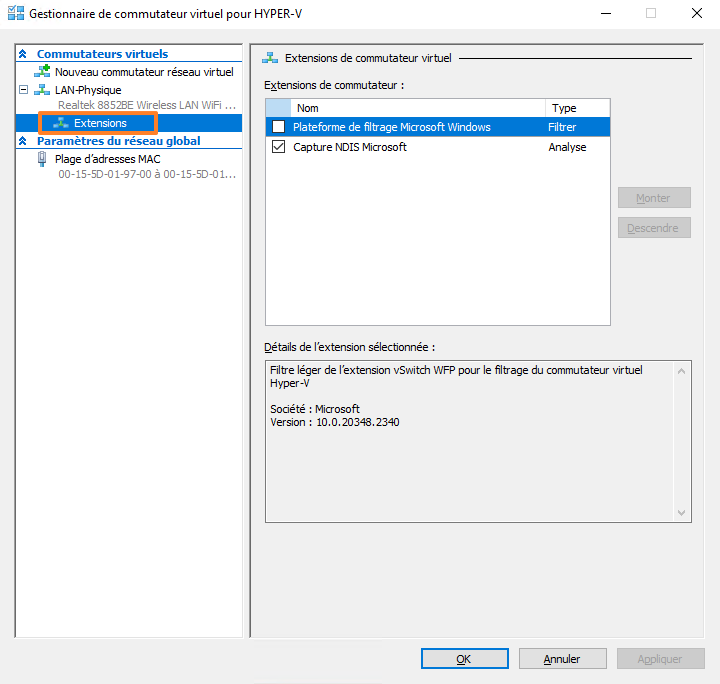Screen dimensions: 720x684
Task: Click the Hyper-V window title bar icon
Action: point(15,14)
